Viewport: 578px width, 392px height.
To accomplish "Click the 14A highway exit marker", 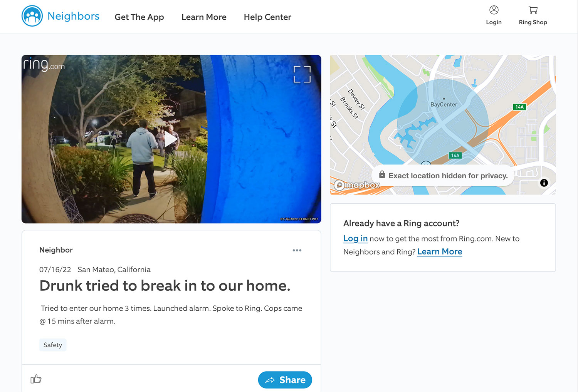I will (x=519, y=107).
